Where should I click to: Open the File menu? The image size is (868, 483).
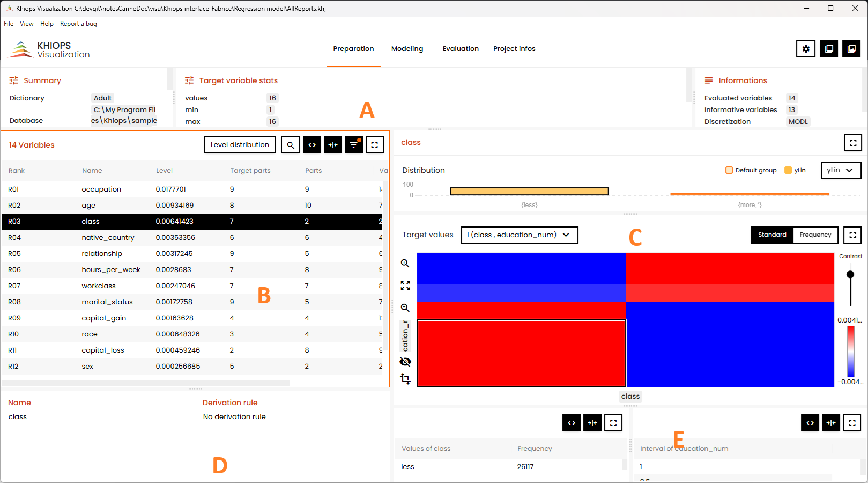(x=9, y=24)
